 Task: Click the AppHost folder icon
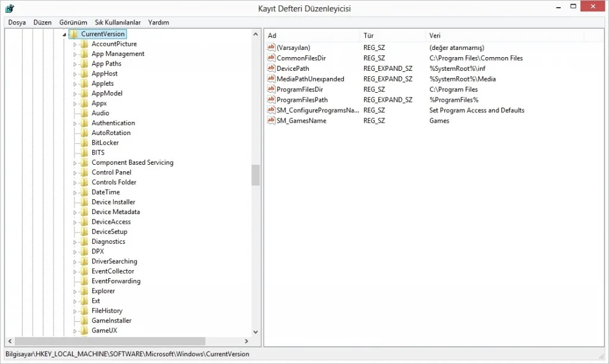point(84,73)
